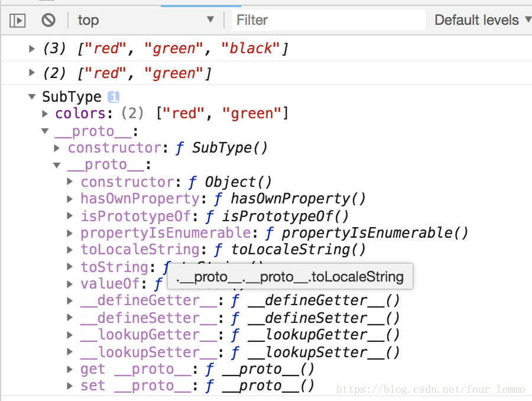Expand the two-item red green array log

point(32,73)
